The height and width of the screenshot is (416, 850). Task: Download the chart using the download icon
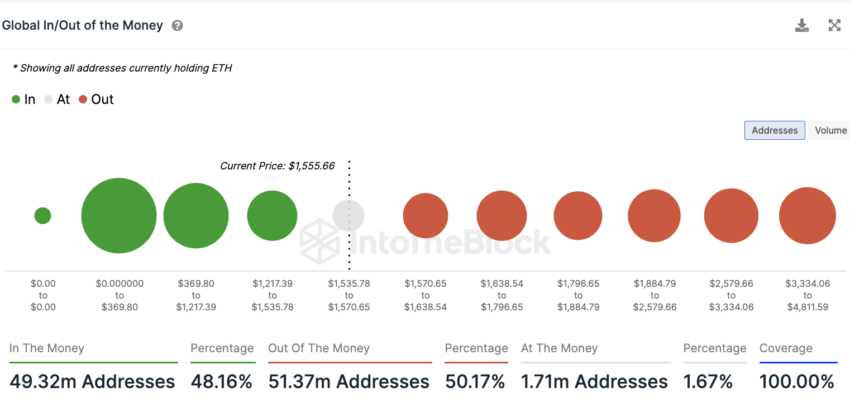802,25
